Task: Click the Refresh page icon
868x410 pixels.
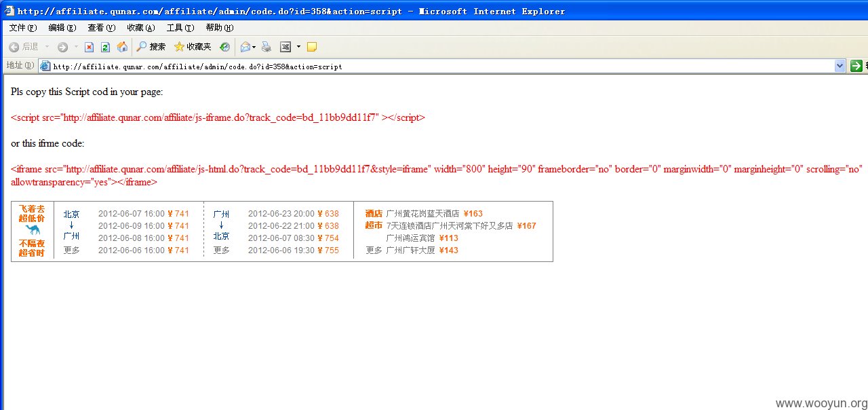Action: (x=105, y=47)
